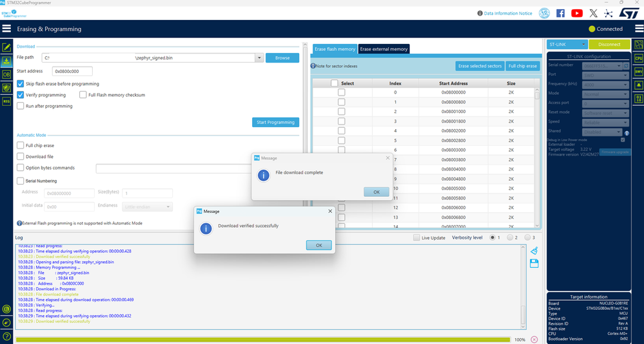The image size is (644, 344).
Task: Click the sector table vertical scrollbar
Action: click(x=537, y=158)
